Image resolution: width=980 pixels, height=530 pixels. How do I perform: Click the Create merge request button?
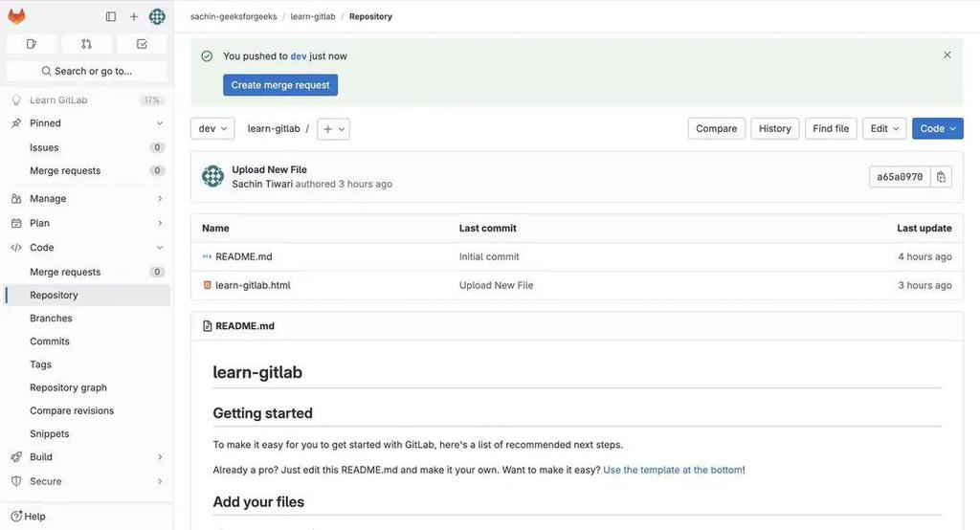[280, 85]
